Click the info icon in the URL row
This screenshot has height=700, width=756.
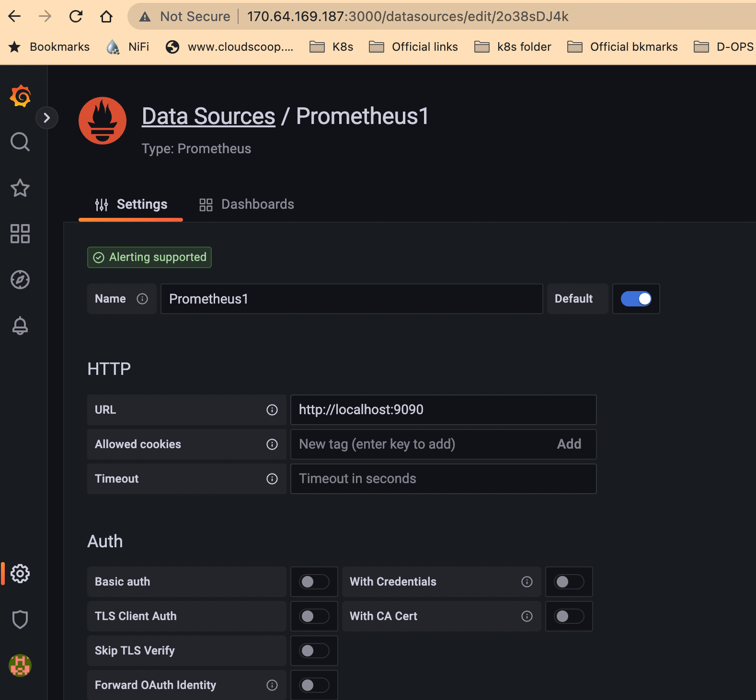[x=272, y=410]
